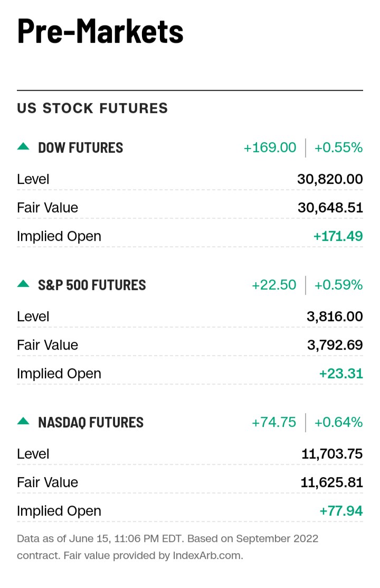Image resolution: width=380 pixels, height=588 pixels.
Task: Click the green up arrow beside Dow Futures
Action: tap(23, 147)
